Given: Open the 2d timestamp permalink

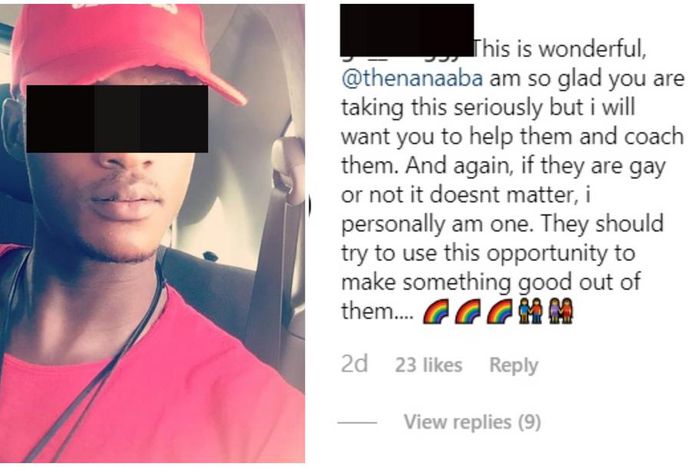Looking at the screenshot, I should pyautogui.click(x=354, y=364).
